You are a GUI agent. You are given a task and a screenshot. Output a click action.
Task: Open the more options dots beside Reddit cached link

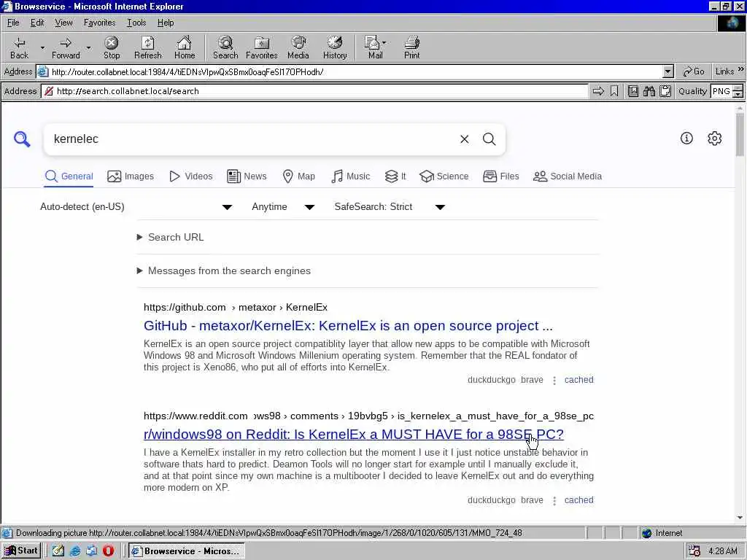(554, 500)
